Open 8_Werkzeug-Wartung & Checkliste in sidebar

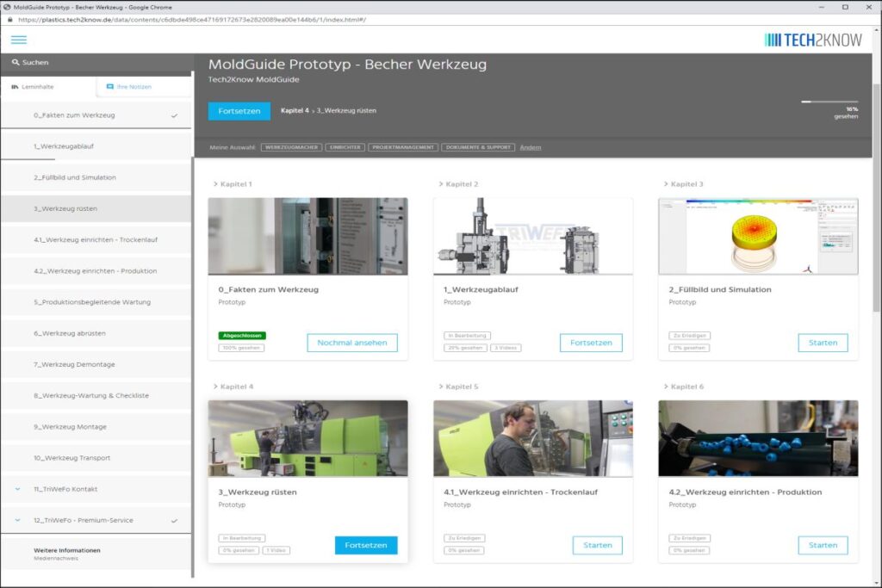pyautogui.click(x=96, y=396)
